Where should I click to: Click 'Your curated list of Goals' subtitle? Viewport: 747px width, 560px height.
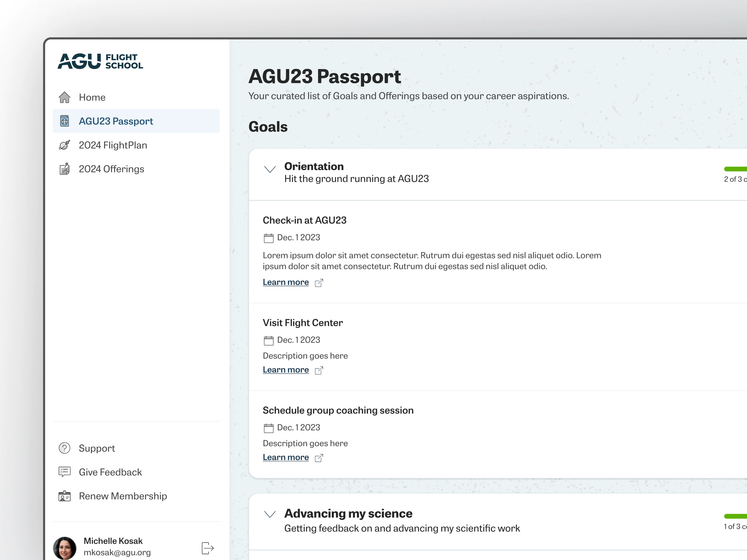pyautogui.click(x=409, y=96)
